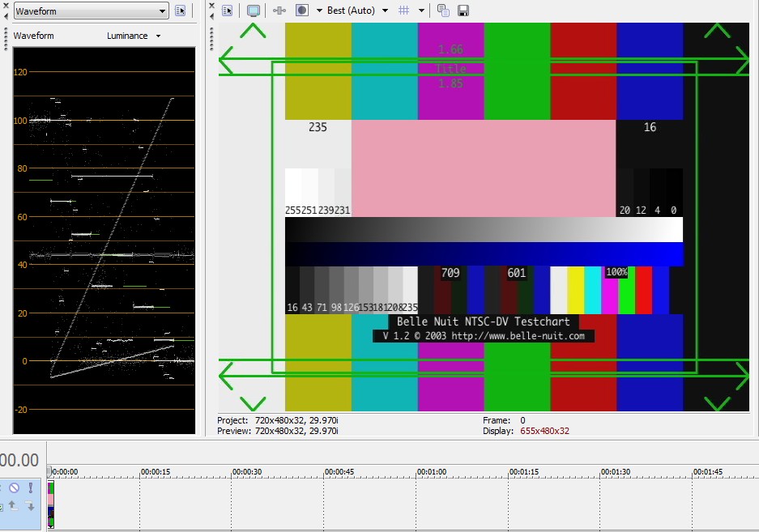Click the Luminance label in the scope
The width and height of the screenshot is (759, 532).
[x=127, y=36]
